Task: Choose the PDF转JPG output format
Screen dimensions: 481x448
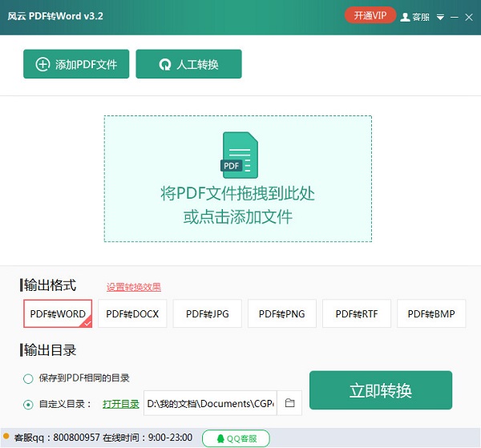Action: tap(208, 313)
